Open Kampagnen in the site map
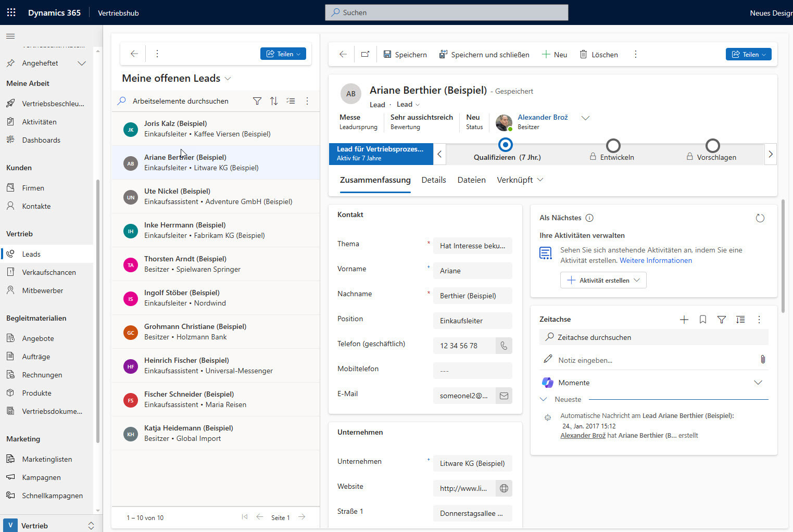The width and height of the screenshot is (793, 532). click(x=47, y=477)
